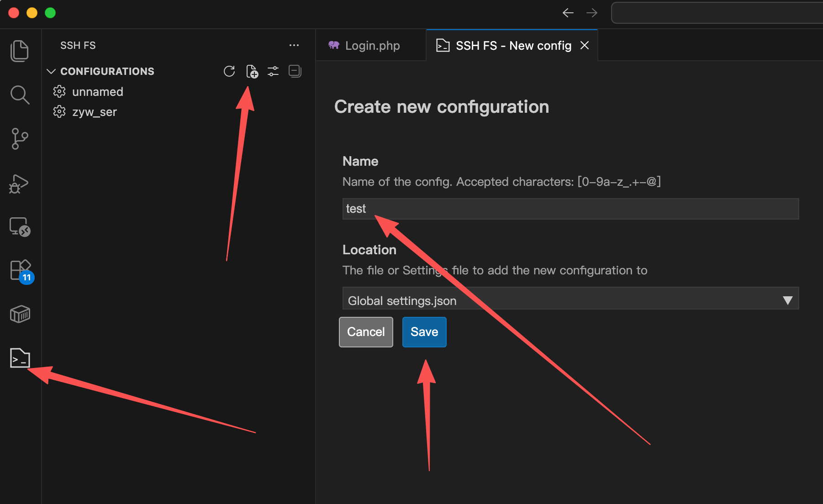Viewport: 823px width, 504px height.
Task: Click the green maximize window button
Action: coord(50,13)
